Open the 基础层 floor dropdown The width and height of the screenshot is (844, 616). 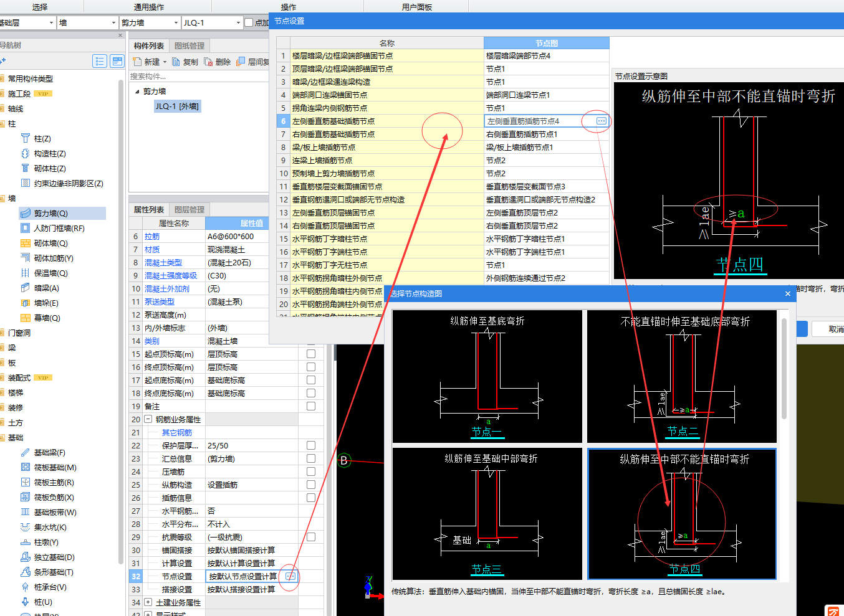click(51, 22)
